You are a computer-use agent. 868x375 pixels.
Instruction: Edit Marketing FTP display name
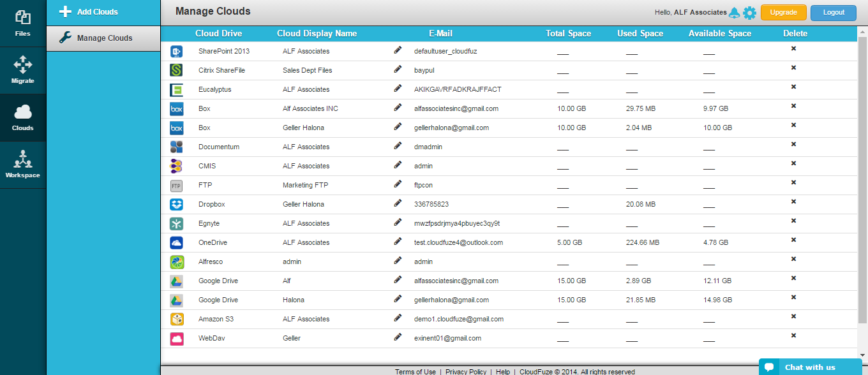pos(398,184)
